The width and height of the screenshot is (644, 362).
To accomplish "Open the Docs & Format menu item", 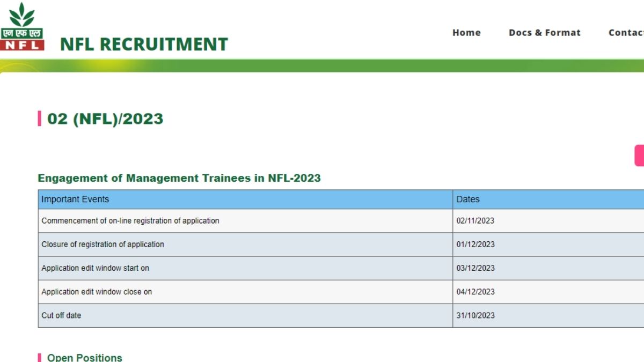I will pyautogui.click(x=545, y=33).
